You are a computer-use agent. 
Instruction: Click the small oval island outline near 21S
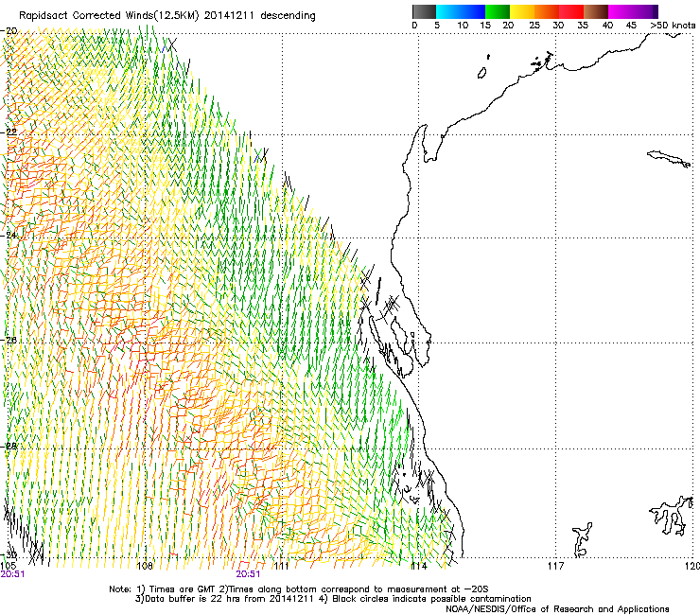click(482, 73)
